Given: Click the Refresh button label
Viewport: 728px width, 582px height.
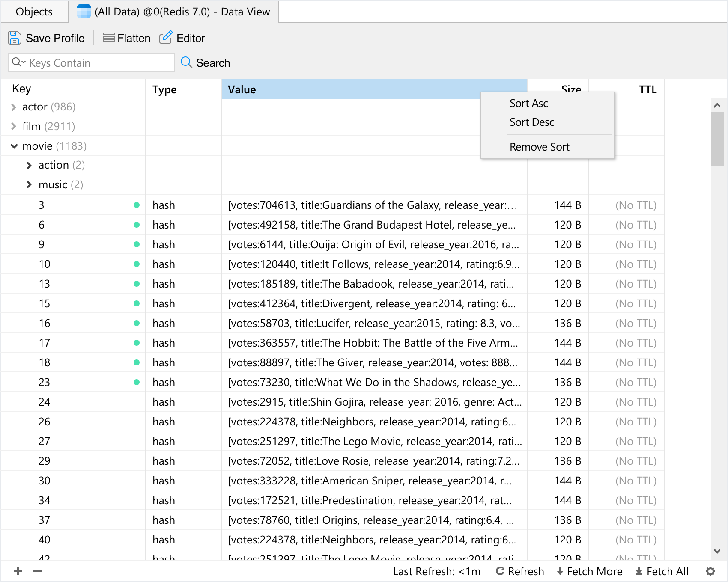Looking at the screenshot, I should tap(526, 571).
